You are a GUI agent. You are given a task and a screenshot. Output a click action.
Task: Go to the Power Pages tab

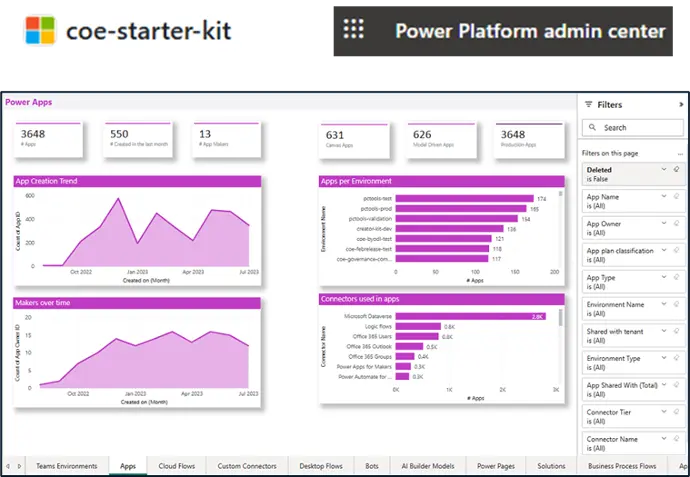coord(496,466)
